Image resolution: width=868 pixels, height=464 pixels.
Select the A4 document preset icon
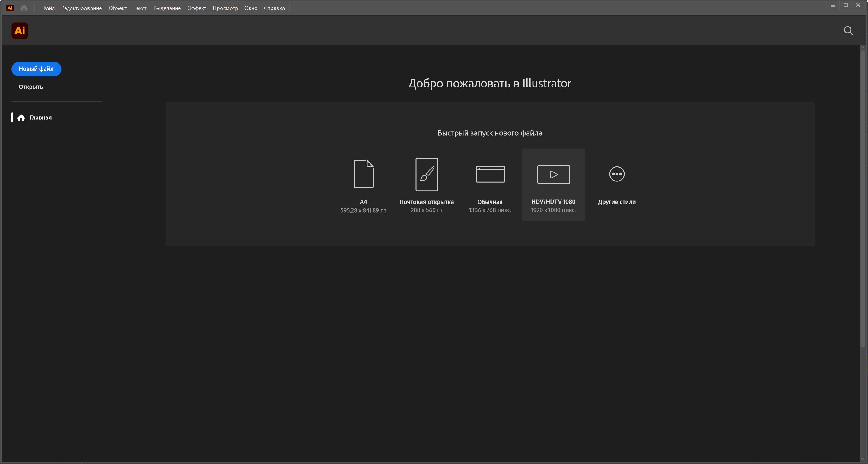click(x=363, y=174)
